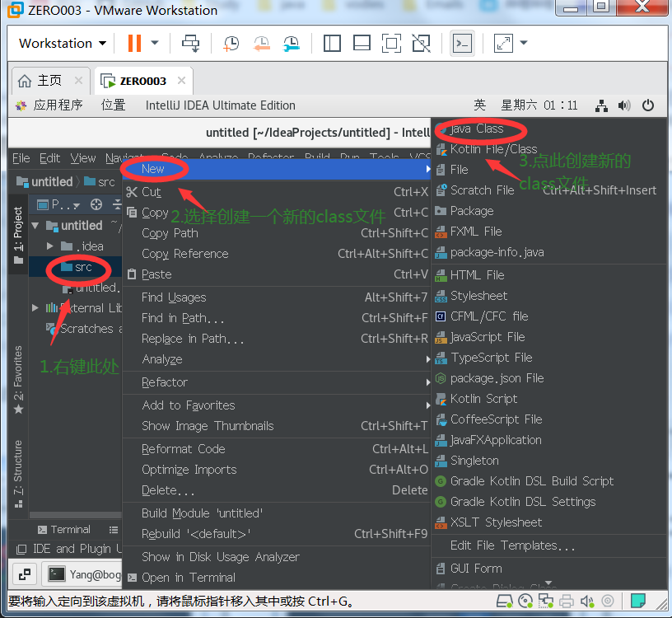Expand the .idea folder
This screenshot has height=618, width=672.
pos(49,246)
